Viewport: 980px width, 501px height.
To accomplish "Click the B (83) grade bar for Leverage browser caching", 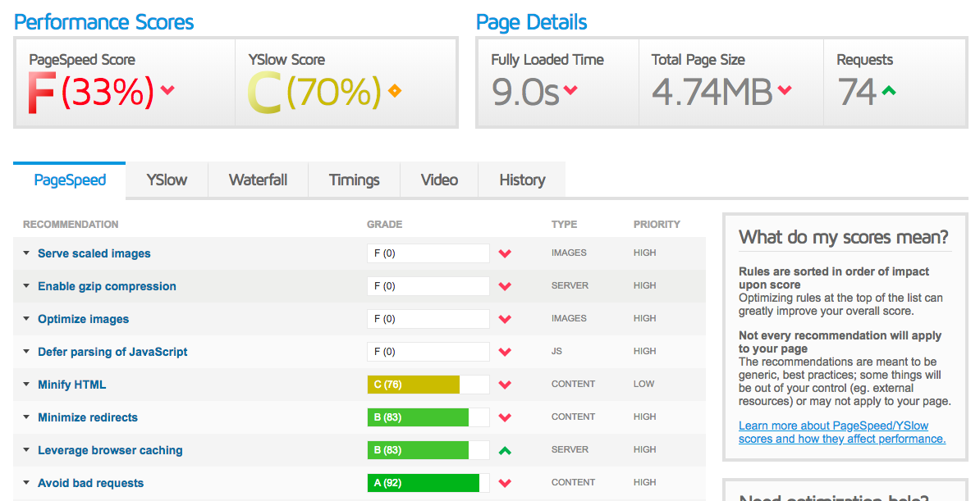I will click(428, 450).
